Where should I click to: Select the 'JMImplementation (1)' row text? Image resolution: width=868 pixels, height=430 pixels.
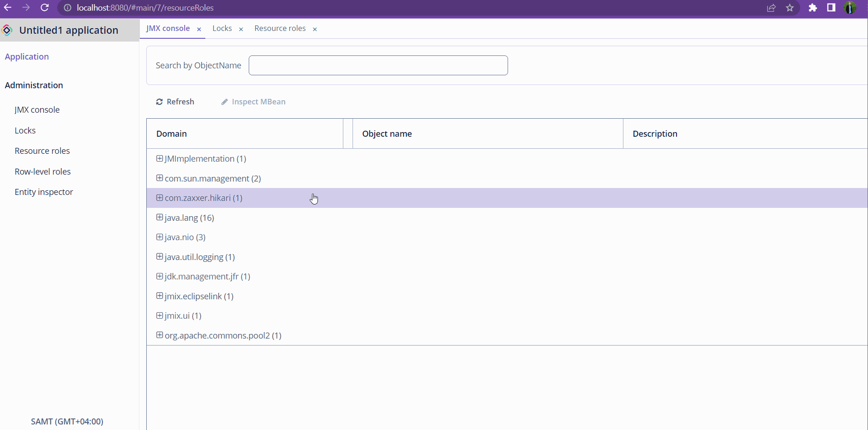(205, 159)
